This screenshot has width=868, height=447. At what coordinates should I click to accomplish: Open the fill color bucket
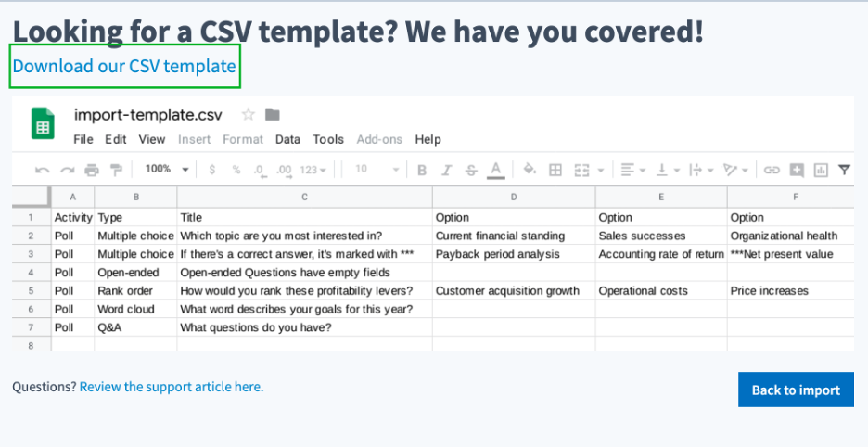point(530,169)
